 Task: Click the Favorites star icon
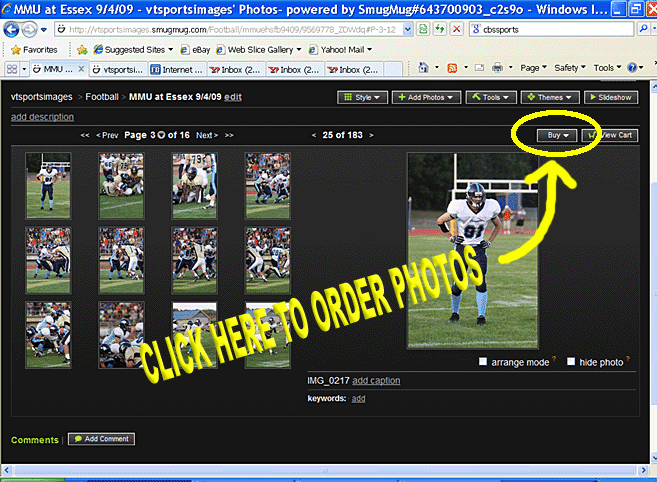tap(15, 49)
